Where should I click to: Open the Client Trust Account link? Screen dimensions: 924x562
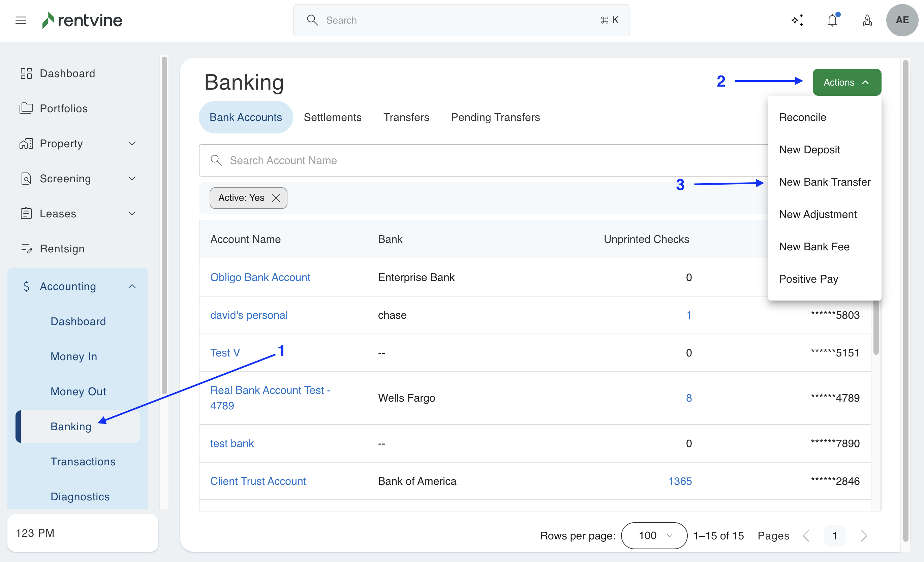point(258,481)
